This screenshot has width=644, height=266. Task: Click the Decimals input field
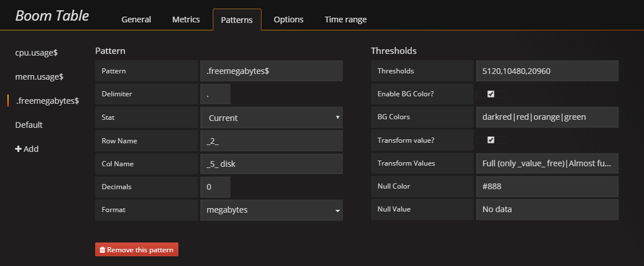(x=216, y=187)
